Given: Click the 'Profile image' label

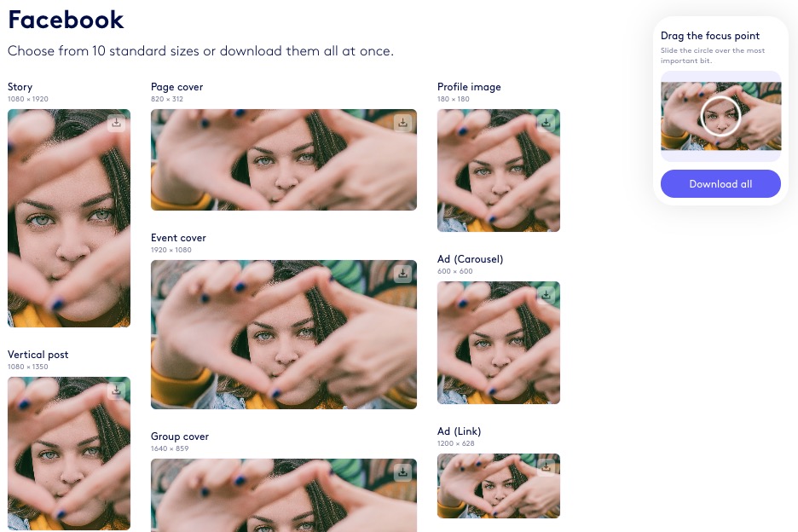Looking at the screenshot, I should tap(469, 87).
